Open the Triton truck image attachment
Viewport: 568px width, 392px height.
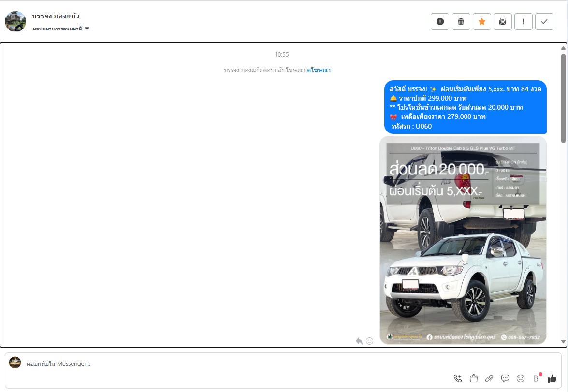463,240
